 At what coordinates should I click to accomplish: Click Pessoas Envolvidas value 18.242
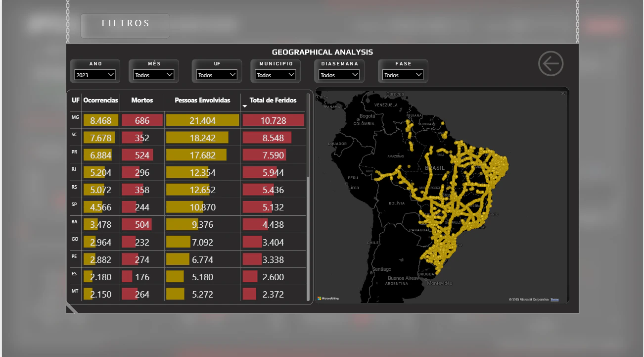click(x=202, y=138)
